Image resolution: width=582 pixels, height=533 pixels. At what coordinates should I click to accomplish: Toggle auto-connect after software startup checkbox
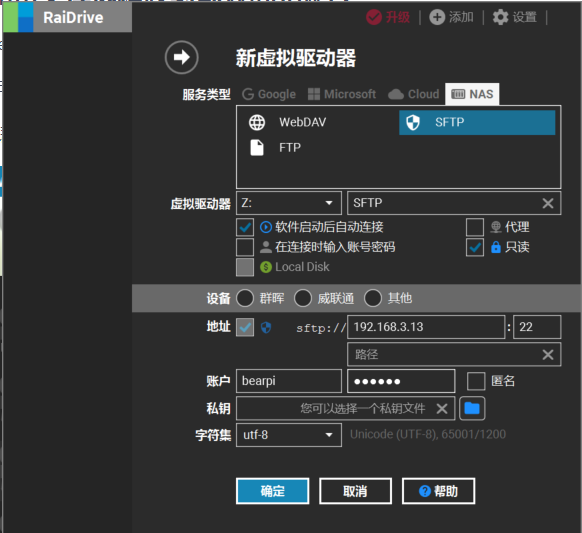coord(245,227)
